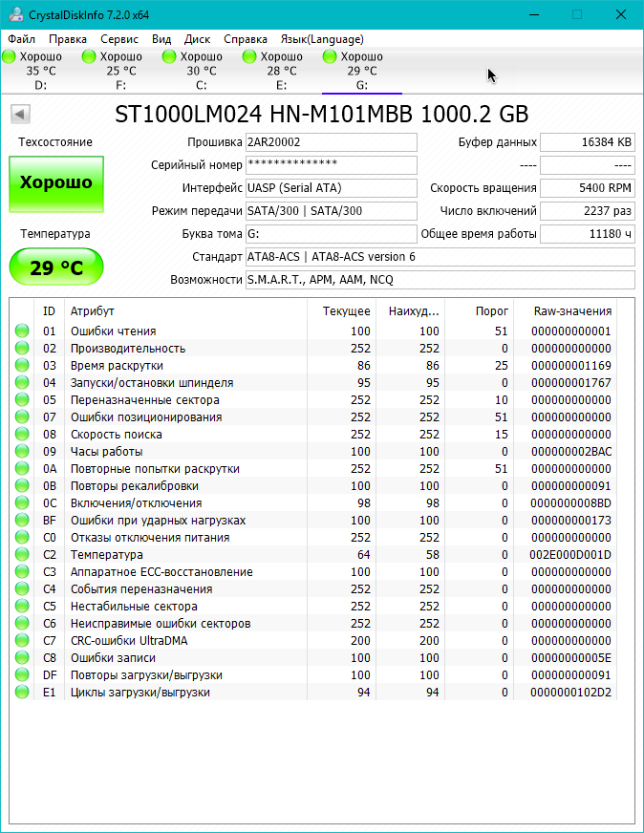Click the Режим передачи SATA/300 field
The height and width of the screenshot is (833, 644).
[x=331, y=211]
